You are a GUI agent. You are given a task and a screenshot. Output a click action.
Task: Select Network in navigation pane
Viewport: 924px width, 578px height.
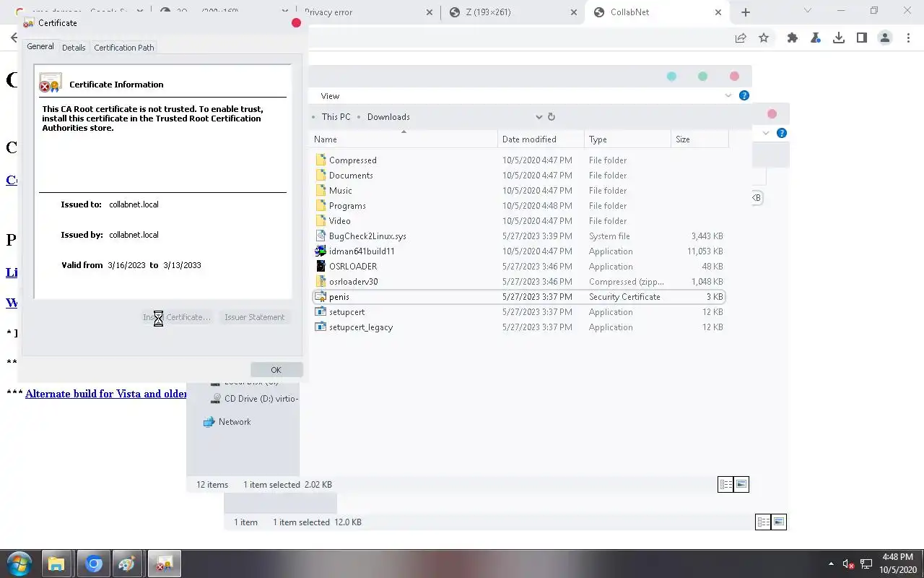pos(227,422)
